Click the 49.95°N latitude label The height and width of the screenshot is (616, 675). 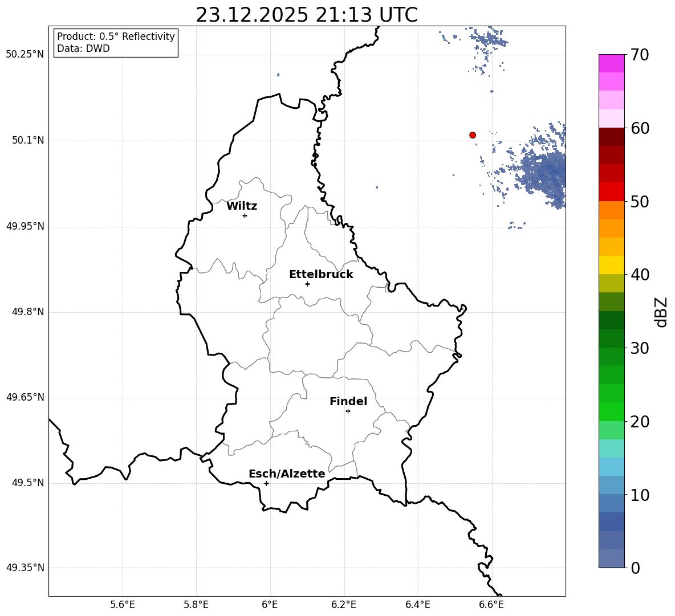tap(25, 226)
